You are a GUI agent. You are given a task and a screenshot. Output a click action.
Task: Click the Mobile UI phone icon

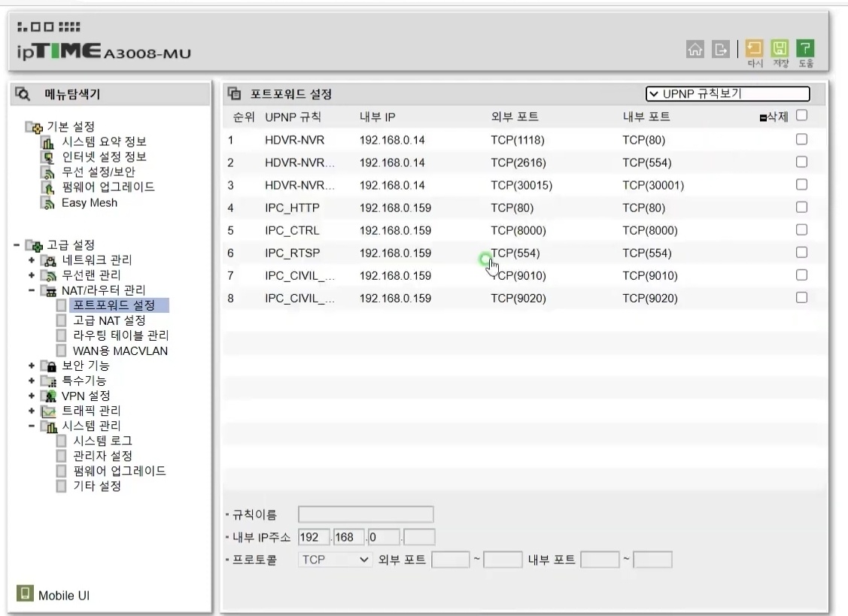click(24, 593)
